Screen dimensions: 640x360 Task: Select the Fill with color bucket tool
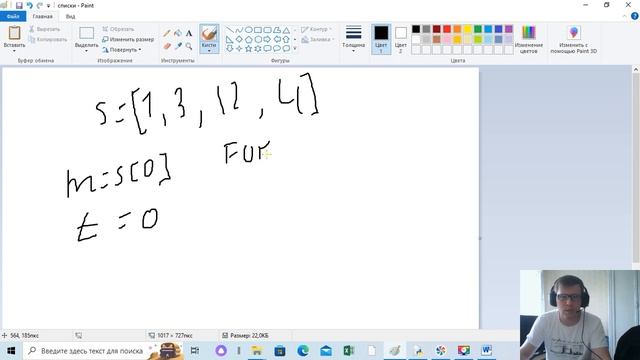pos(178,33)
